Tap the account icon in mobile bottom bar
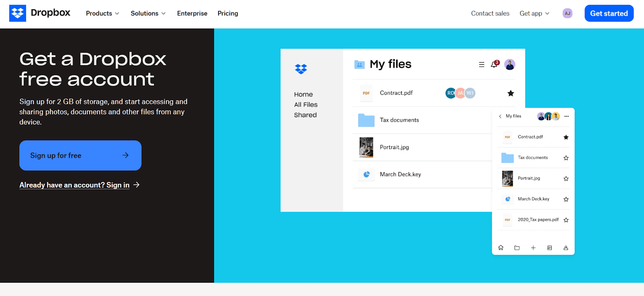Image resolution: width=644 pixels, height=296 pixels. 566,248
